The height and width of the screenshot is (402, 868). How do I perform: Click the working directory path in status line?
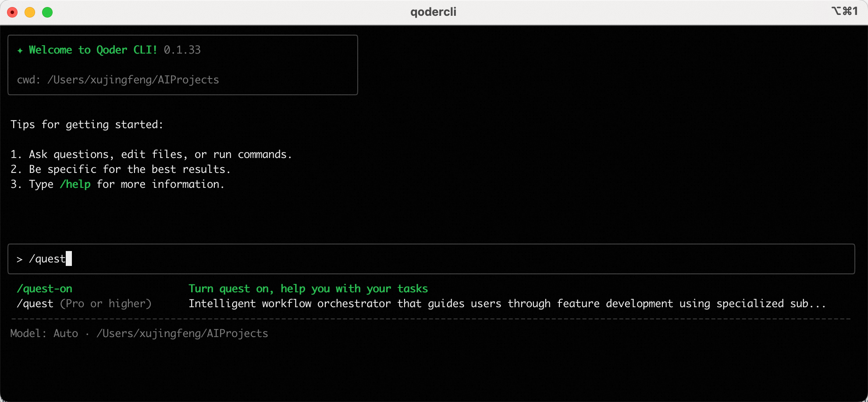click(182, 334)
